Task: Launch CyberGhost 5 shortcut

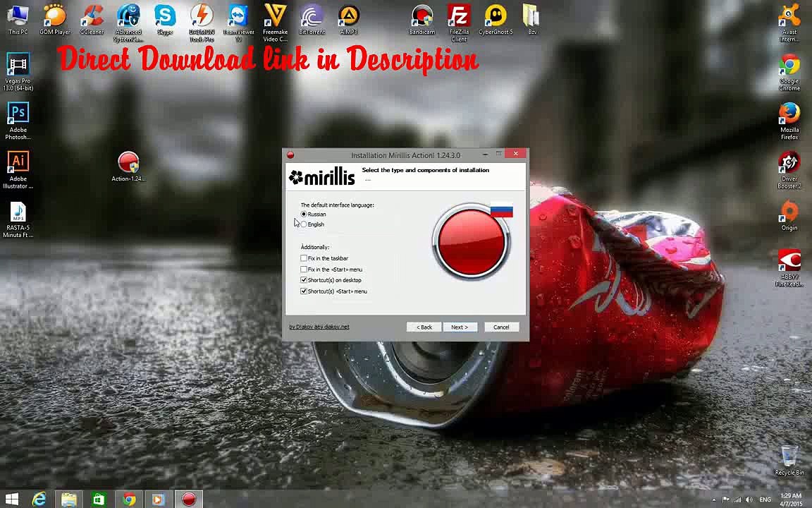Action: 496,20
